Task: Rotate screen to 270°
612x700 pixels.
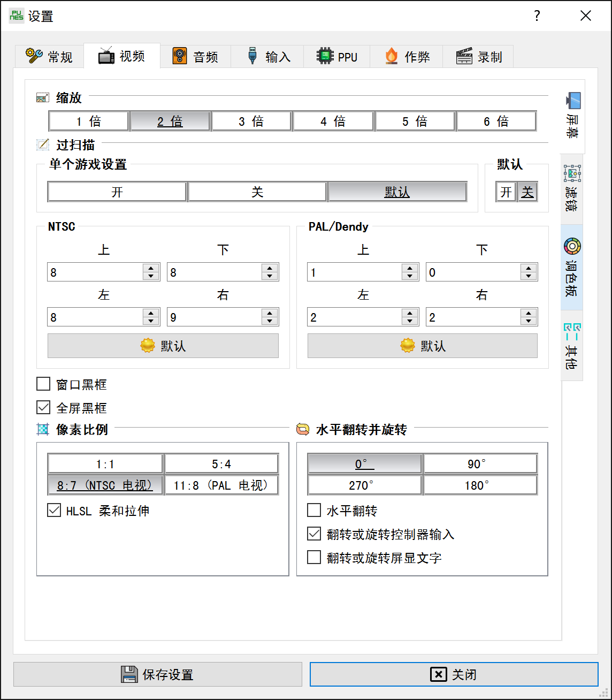Action: click(x=365, y=485)
